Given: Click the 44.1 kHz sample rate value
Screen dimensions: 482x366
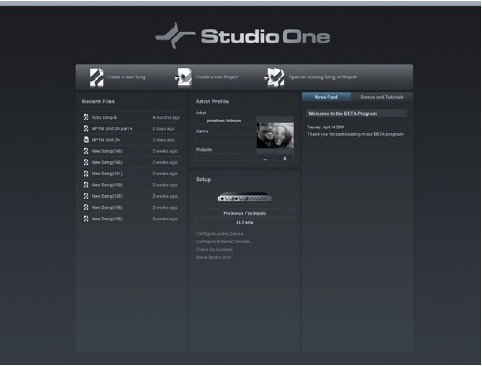Looking at the screenshot, I should [245, 222].
